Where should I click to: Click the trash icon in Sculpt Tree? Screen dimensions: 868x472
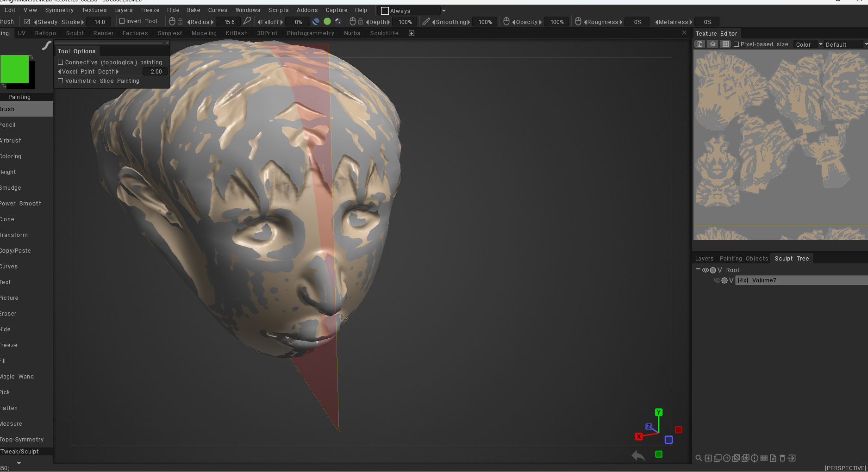[782, 458]
